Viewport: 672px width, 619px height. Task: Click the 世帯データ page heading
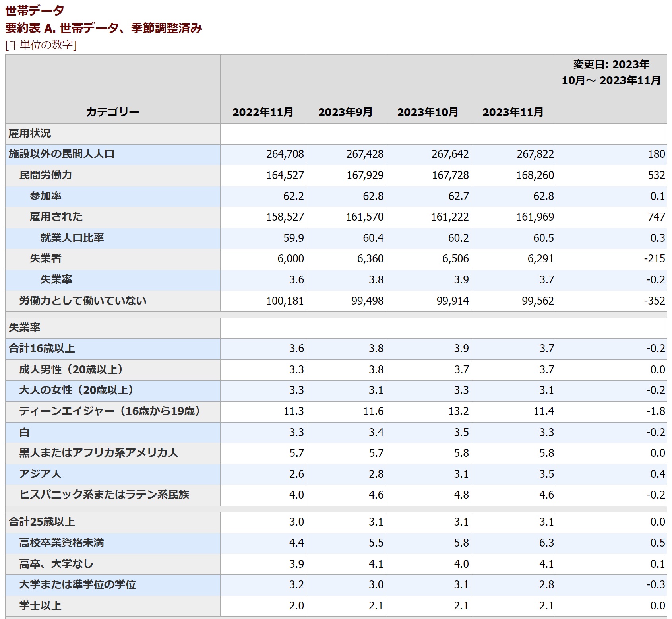coord(35,11)
